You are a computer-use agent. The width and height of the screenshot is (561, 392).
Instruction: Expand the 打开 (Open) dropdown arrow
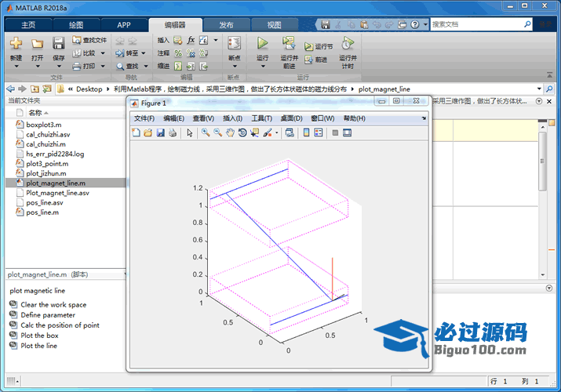click(38, 66)
